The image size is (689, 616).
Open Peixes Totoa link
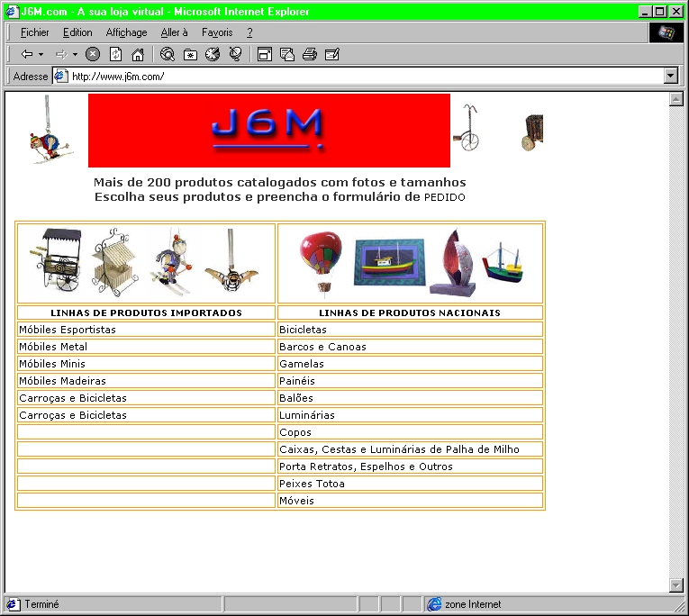click(x=312, y=484)
